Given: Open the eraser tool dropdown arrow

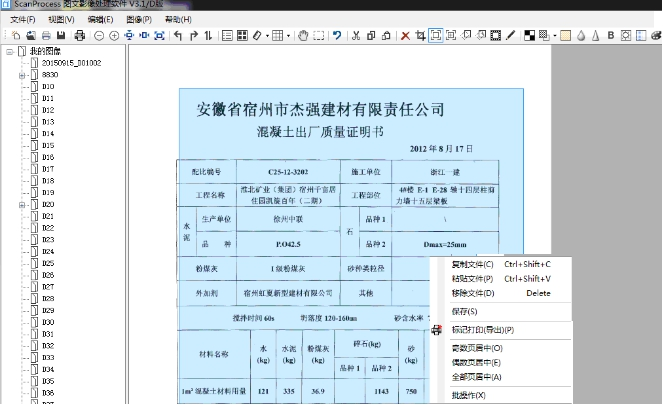Looking at the screenshot, I should click(267, 36).
